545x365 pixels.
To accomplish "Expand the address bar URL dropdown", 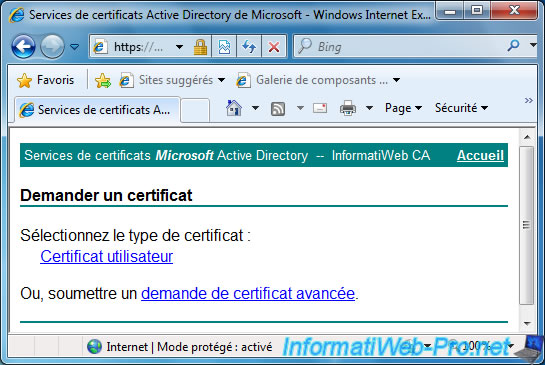I will [179, 47].
